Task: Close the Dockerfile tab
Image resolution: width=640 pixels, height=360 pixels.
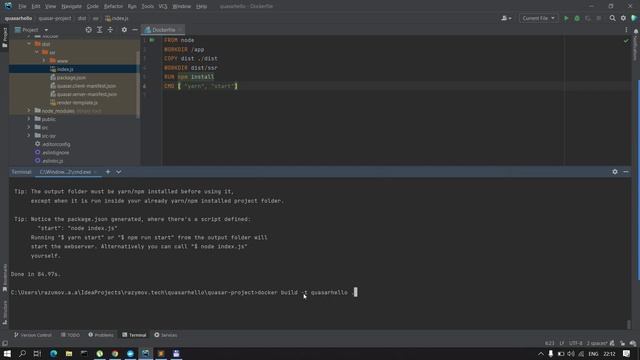Action: 180,30
